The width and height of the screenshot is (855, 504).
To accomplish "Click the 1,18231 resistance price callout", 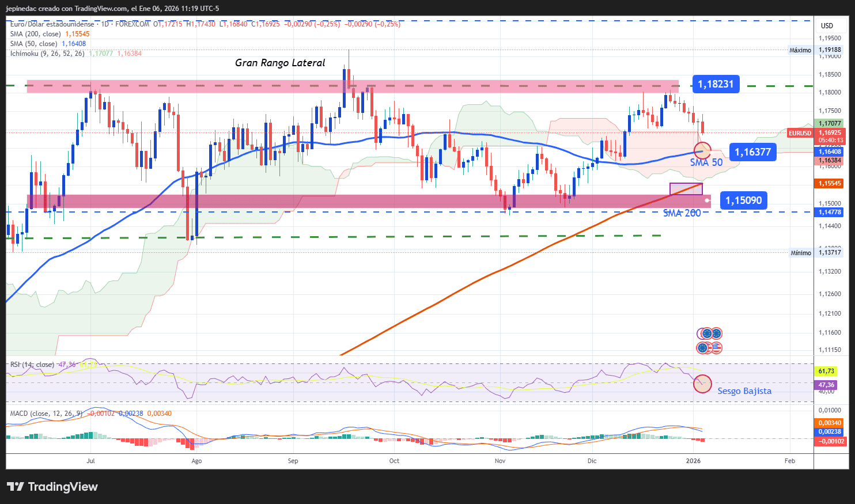I will (x=716, y=84).
